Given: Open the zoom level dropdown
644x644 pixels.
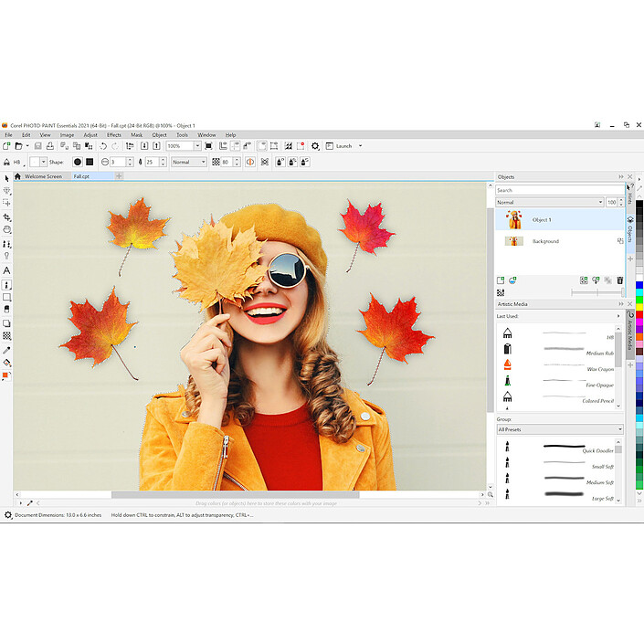Looking at the screenshot, I should tap(198, 146).
